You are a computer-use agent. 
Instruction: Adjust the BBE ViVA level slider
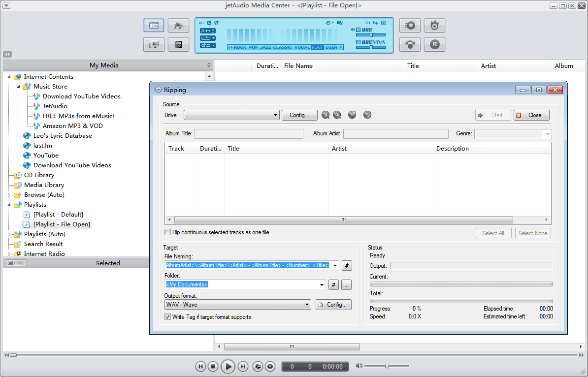click(x=371, y=47)
